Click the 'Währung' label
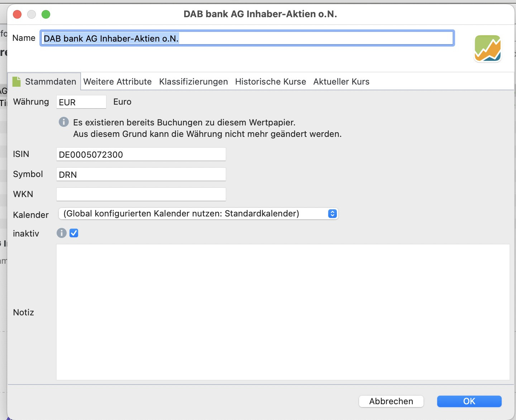Viewport: 516px width, 420px height. click(31, 102)
